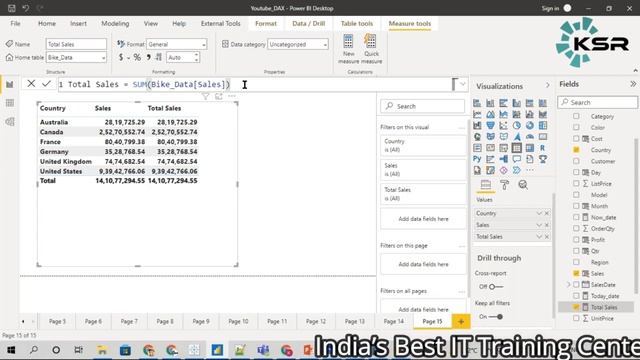This screenshot has height=360, width=640.
Task: Open the External Tools ribbon tab
Action: coord(220,24)
